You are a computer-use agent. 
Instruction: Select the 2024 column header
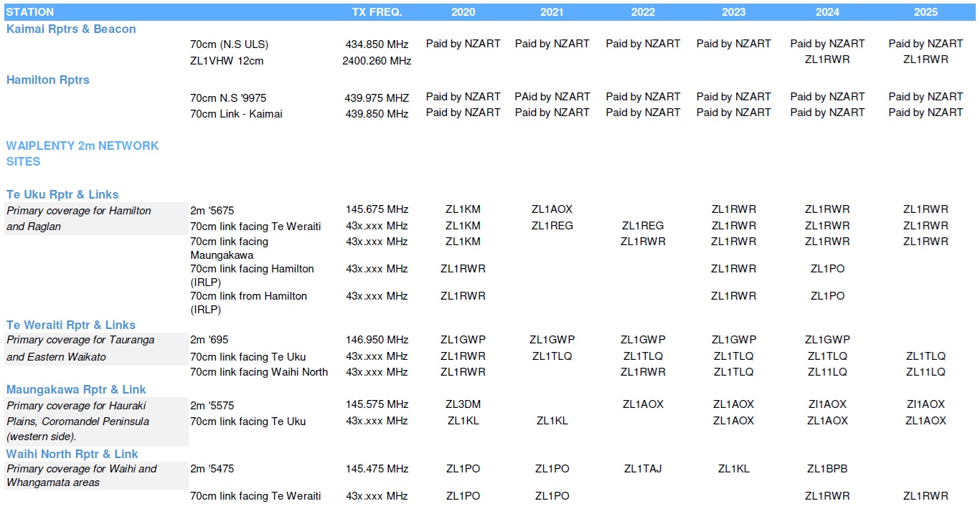tap(827, 12)
